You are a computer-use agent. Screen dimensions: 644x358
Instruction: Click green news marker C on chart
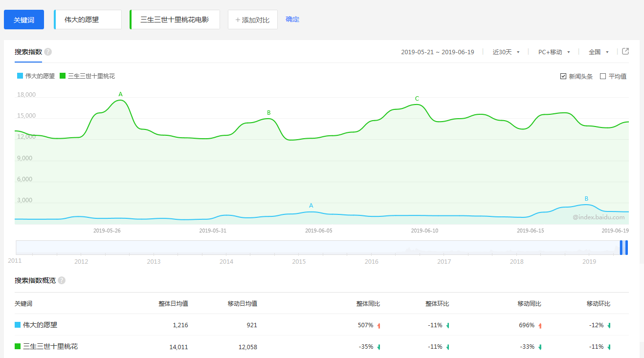point(417,99)
